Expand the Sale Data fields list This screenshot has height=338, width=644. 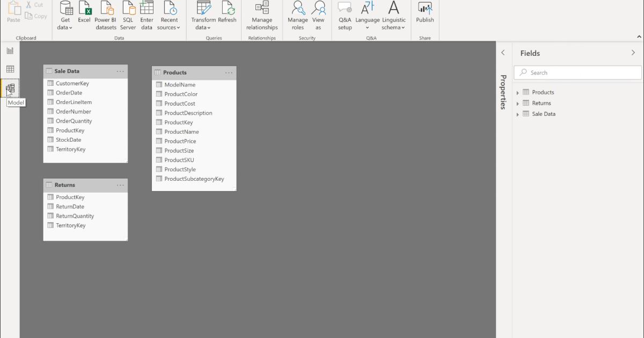(x=517, y=114)
